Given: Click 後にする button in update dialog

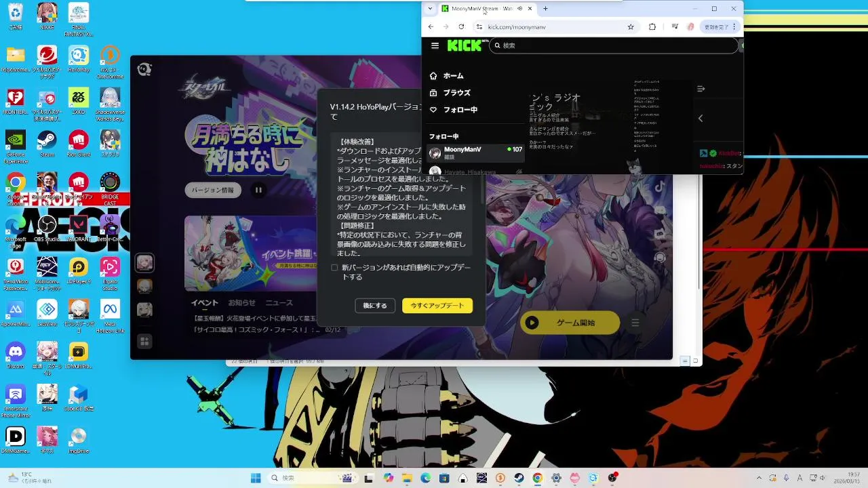Looking at the screenshot, I should (374, 306).
